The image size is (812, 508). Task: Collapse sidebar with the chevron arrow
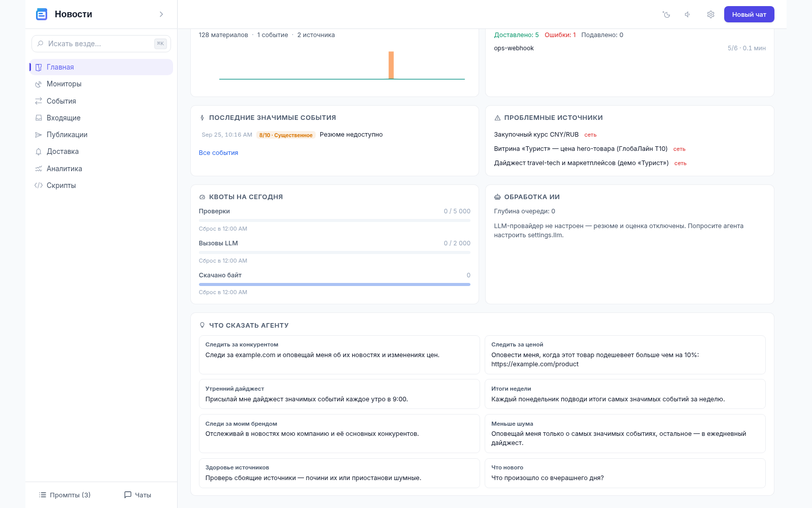coord(161,14)
